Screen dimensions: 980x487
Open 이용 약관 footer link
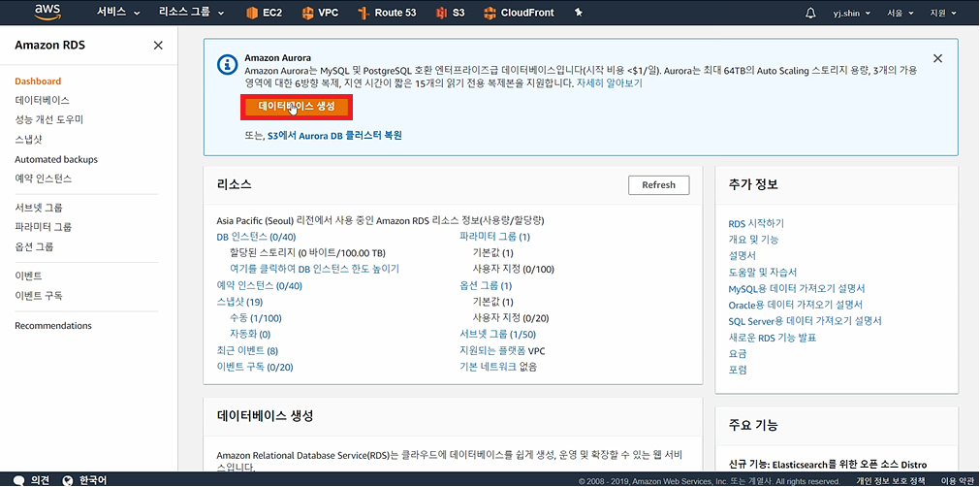pyautogui.click(x=957, y=481)
